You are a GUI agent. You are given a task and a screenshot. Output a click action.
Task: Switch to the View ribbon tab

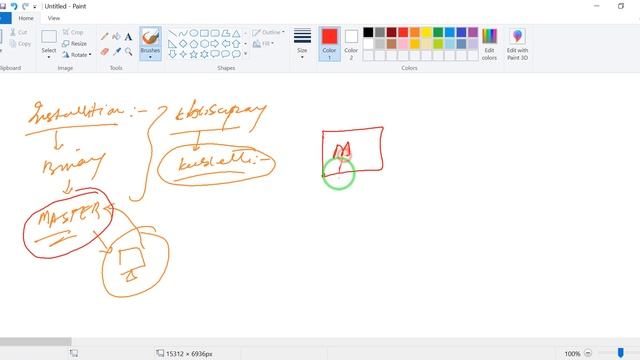[x=53, y=18]
